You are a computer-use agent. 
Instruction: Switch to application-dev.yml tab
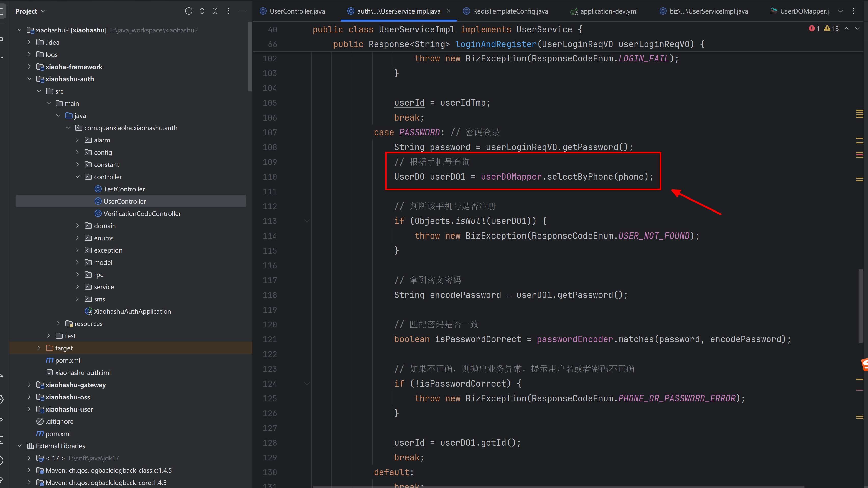[x=609, y=11]
